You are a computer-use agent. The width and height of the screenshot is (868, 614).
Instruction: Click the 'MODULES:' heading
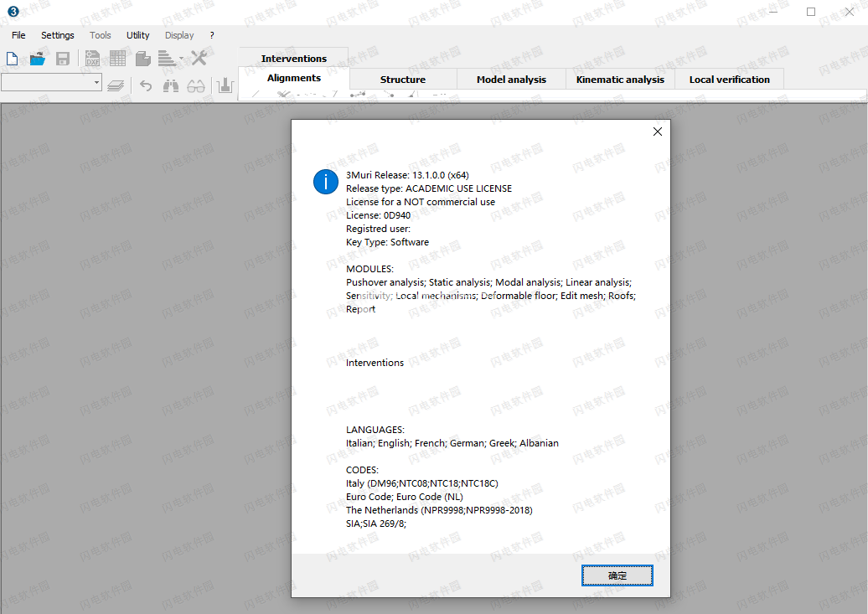[x=369, y=269]
